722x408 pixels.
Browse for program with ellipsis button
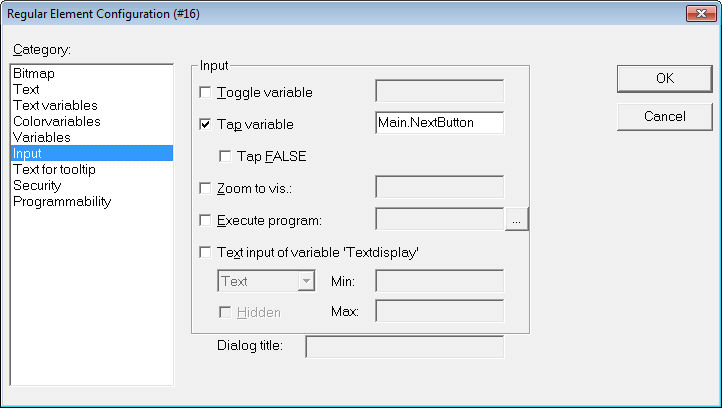(517, 220)
